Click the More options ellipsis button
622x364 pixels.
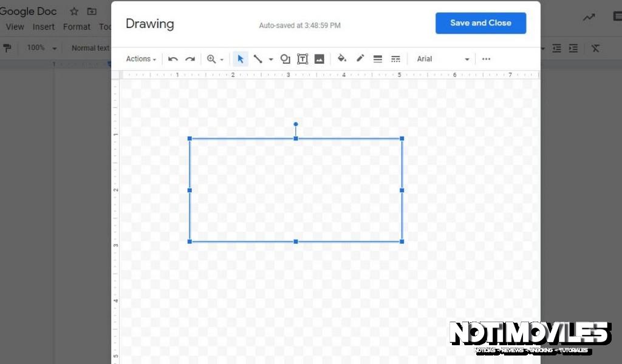pyautogui.click(x=486, y=58)
